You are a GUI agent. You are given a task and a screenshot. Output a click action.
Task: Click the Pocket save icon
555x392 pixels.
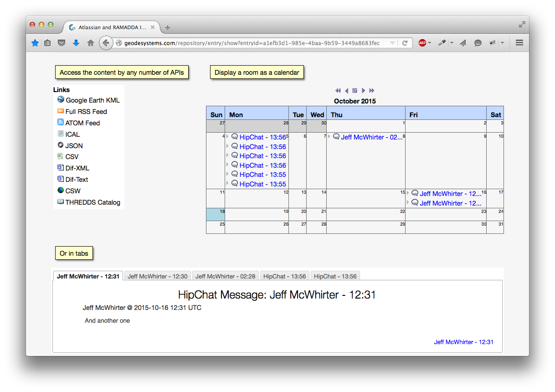click(62, 43)
